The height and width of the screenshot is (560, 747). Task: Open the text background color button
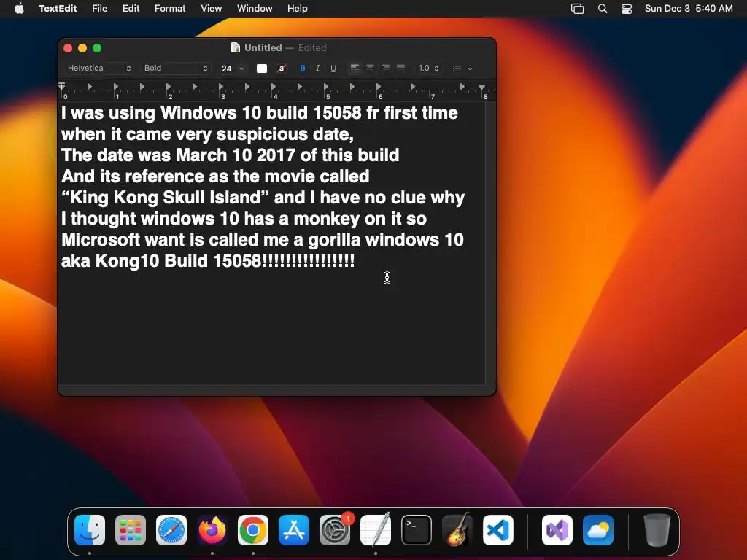click(x=282, y=68)
